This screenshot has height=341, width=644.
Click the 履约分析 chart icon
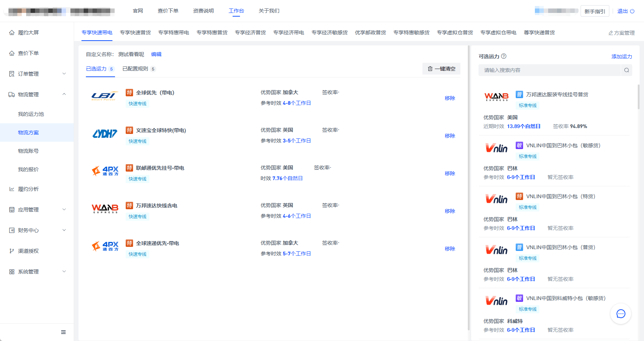coord(12,189)
